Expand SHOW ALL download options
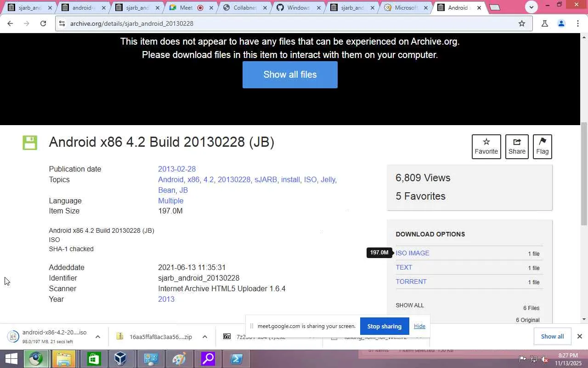Screen dimensions: 588x368 (x=410, y=305)
